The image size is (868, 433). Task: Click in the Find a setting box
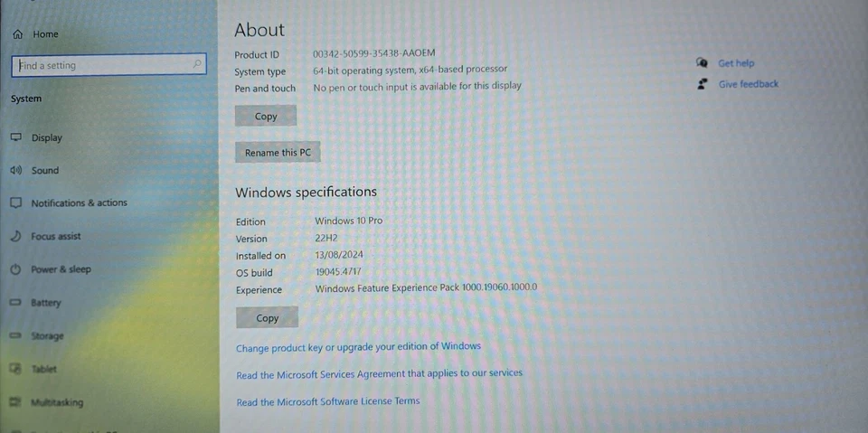[x=109, y=65]
